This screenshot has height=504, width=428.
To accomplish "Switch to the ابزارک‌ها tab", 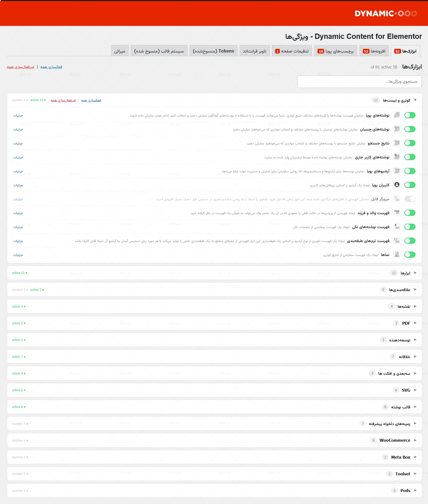I will tap(405, 51).
